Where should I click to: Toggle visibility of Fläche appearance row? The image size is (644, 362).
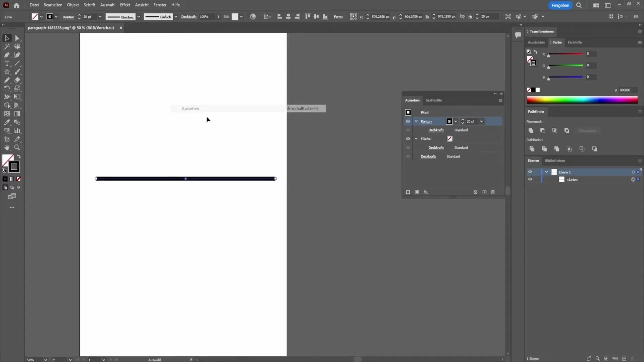(x=408, y=139)
